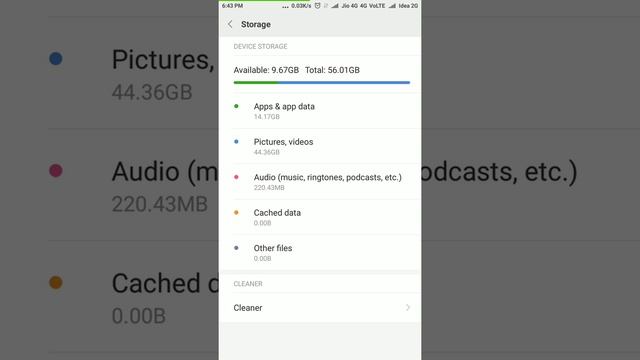
Task: Click the storage usage progress bar
Action: [x=322, y=82]
